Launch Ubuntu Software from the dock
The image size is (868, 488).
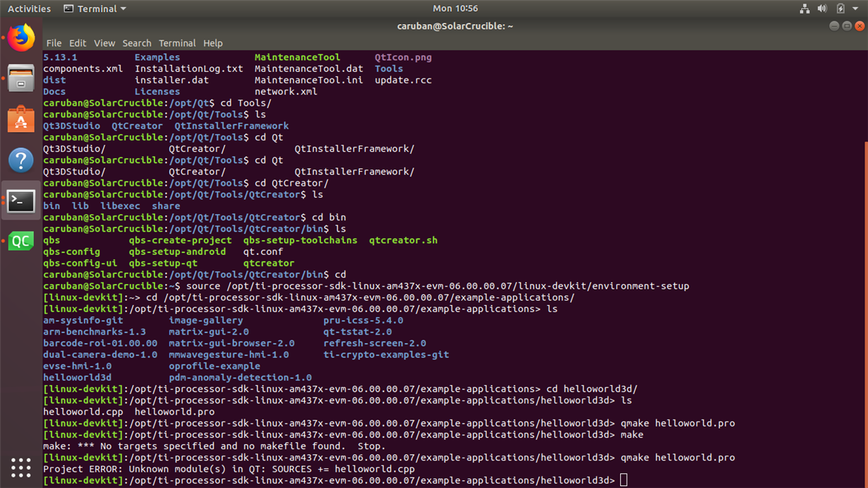pos(21,119)
